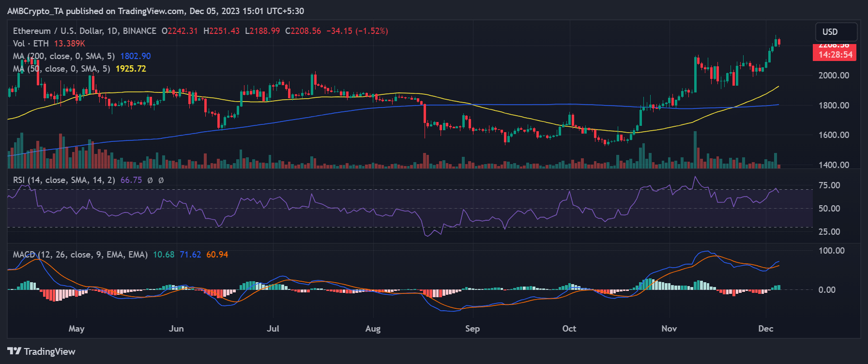The height and width of the screenshot is (364, 868).
Task: Click the open price O2242.31
Action: point(180,31)
